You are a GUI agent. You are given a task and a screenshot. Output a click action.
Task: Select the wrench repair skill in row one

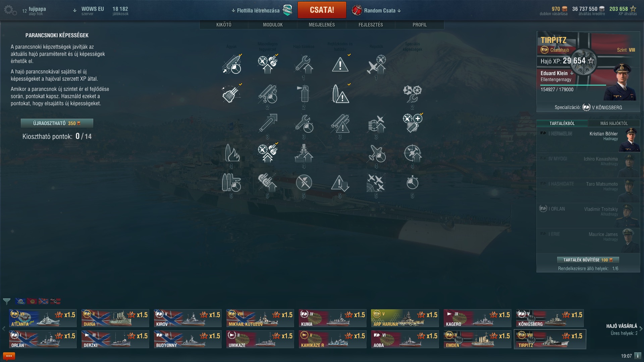304,64
